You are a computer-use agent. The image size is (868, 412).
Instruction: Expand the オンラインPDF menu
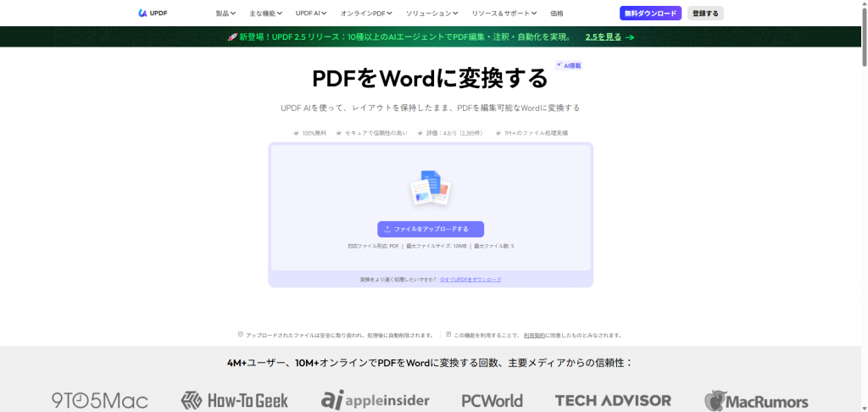[x=366, y=14]
